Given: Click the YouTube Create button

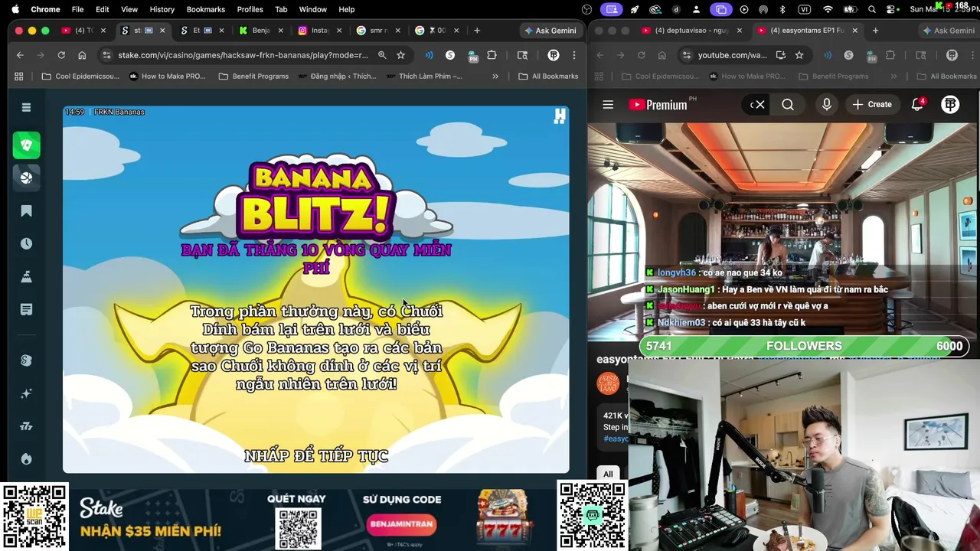Looking at the screenshot, I should pos(872,105).
